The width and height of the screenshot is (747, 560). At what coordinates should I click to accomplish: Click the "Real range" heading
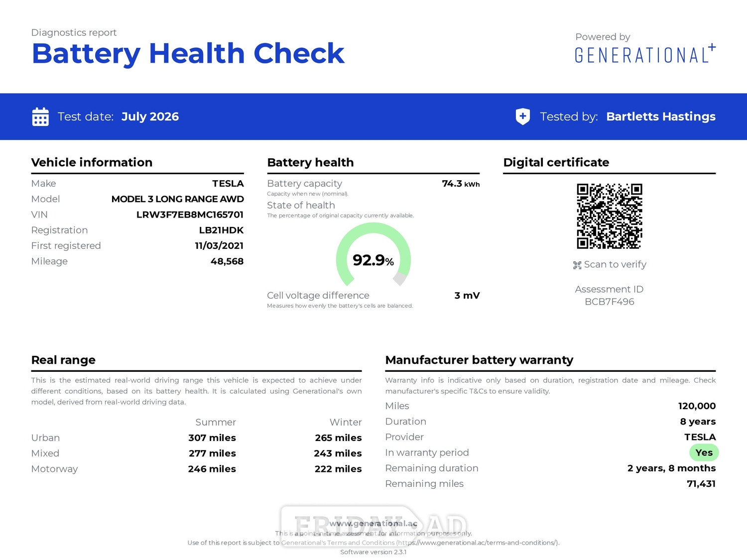(x=63, y=360)
